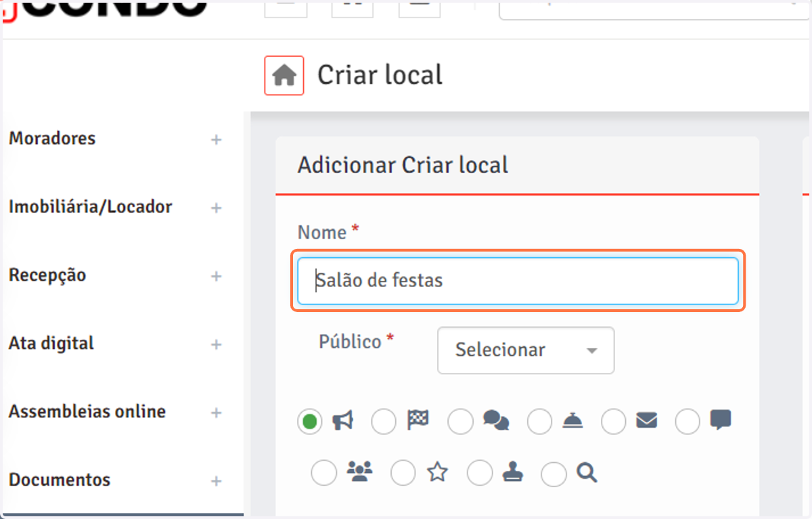Expand Assembleias online with its plus sign

(216, 413)
